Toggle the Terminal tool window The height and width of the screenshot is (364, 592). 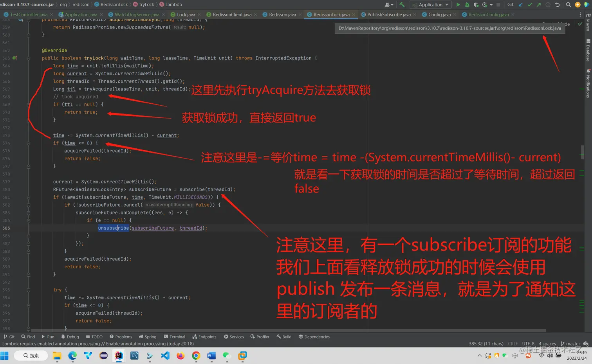pos(174,337)
